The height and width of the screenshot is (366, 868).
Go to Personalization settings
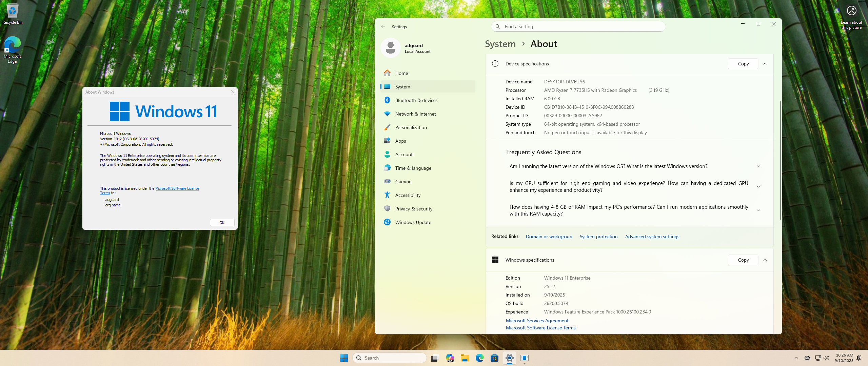click(428, 127)
